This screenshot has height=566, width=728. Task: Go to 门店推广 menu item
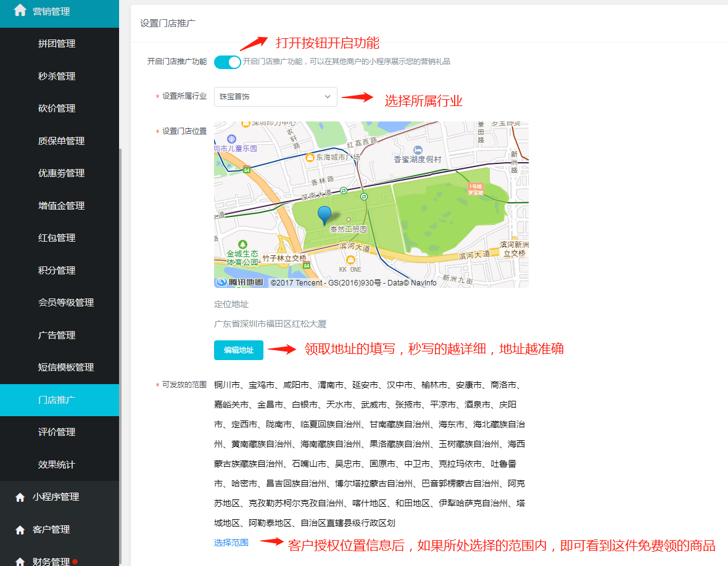coord(57,400)
